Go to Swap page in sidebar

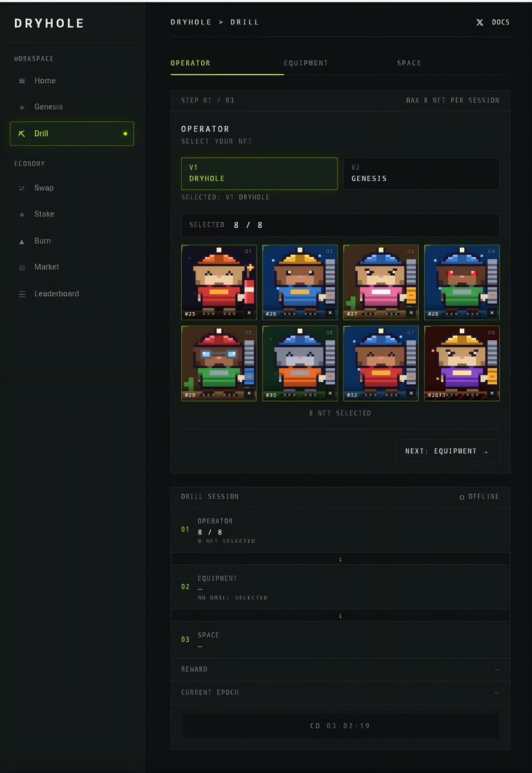tap(72, 188)
